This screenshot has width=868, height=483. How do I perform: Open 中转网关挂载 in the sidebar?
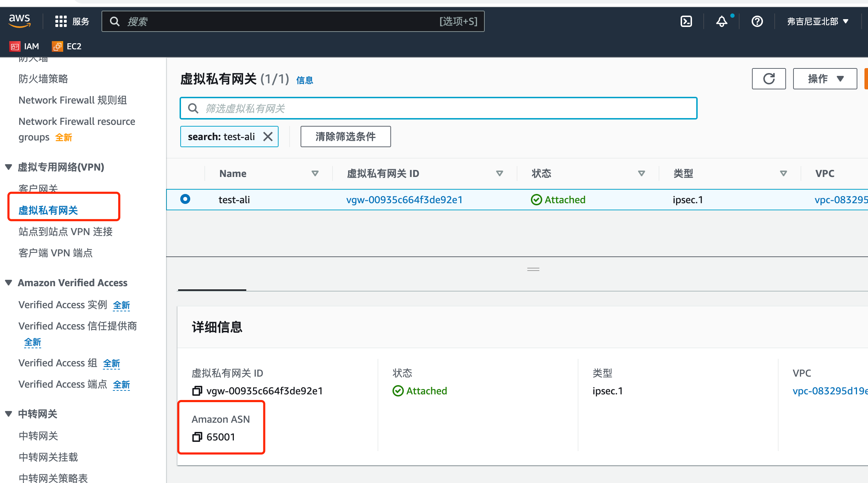click(x=48, y=457)
